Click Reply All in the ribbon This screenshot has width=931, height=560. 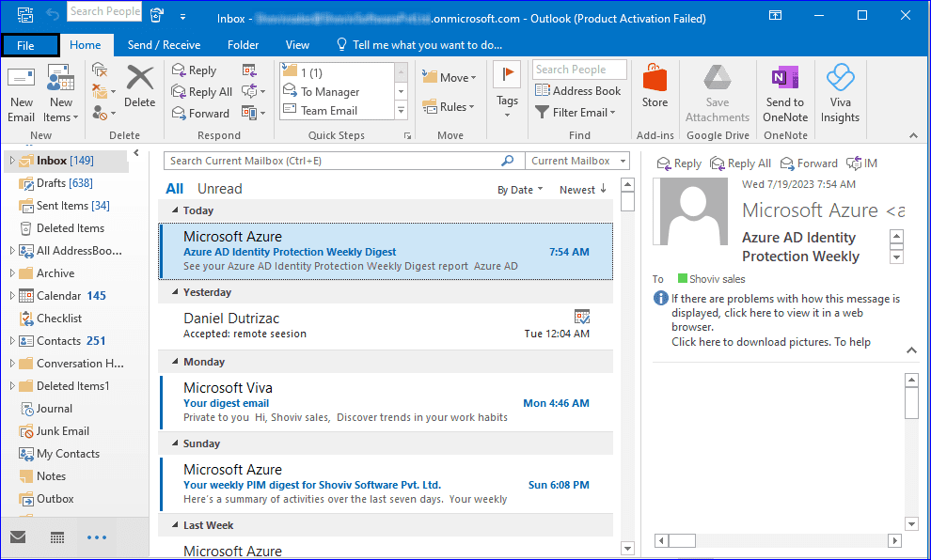point(202,91)
